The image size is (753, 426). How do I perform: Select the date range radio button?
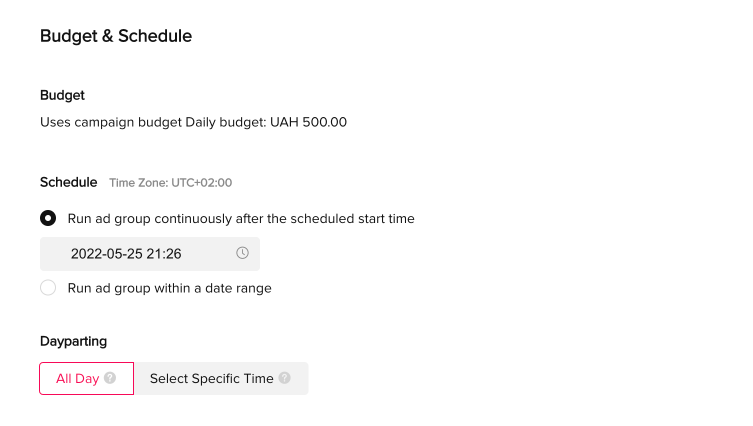coord(48,288)
